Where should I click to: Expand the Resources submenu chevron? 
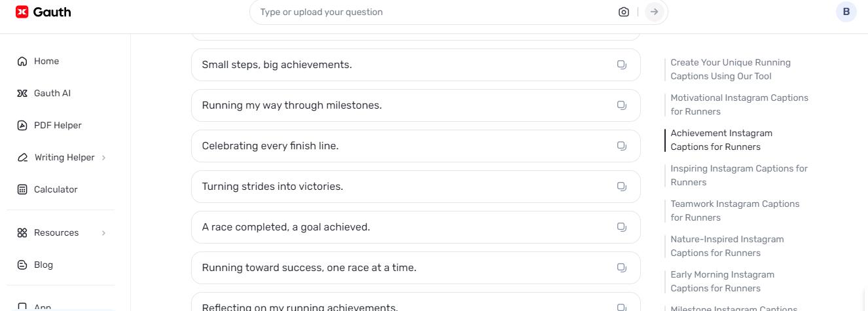click(x=103, y=233)
